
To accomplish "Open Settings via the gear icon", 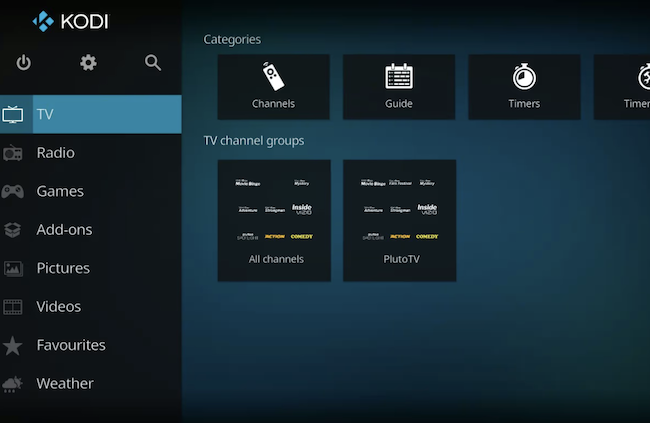I will pyautogui.click(x=88, y=63).
